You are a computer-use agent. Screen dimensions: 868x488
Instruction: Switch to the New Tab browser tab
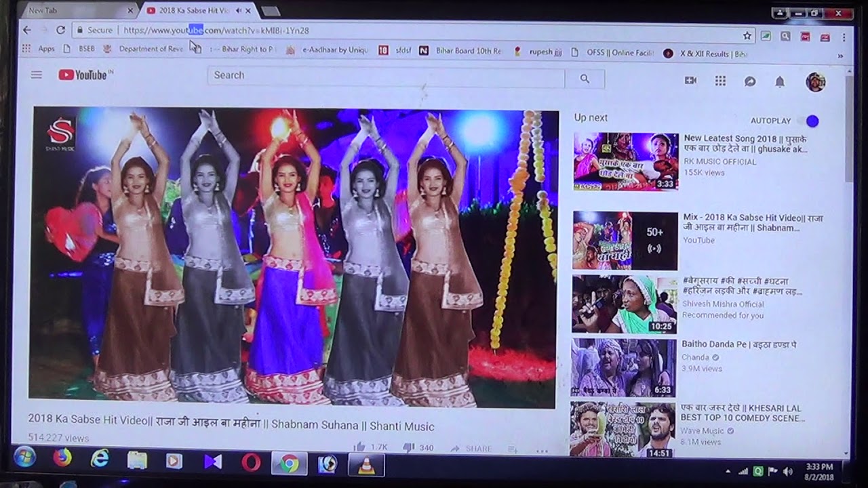[78, 11]
